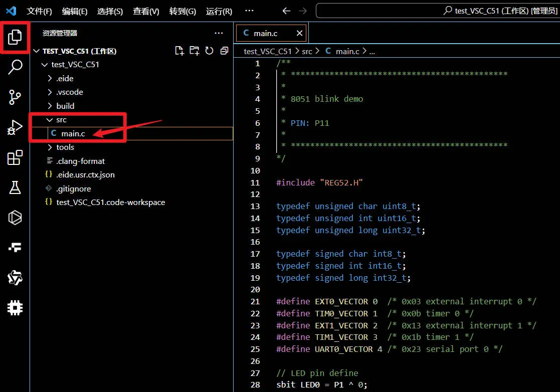Expand the build folder
Viewport: 560px width, 392px height.
coord(65,106)
